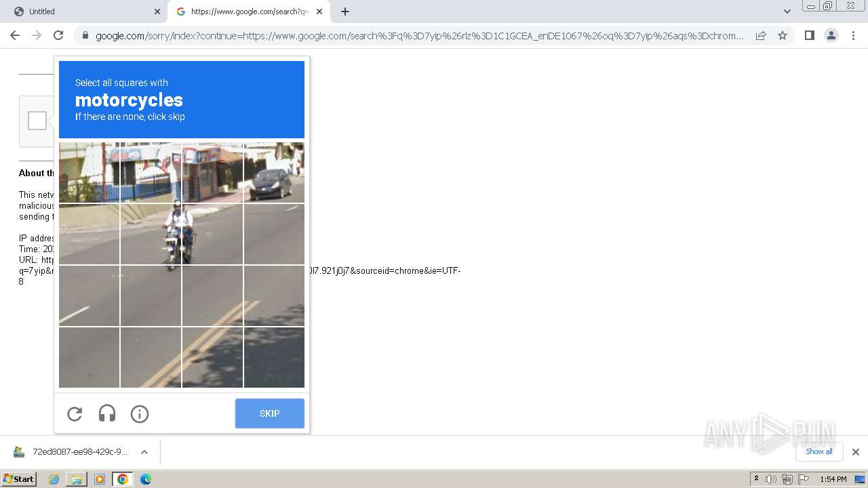Screen dimensions: 868x488
Task: Restore the Chrome window size
Action: 827,6
